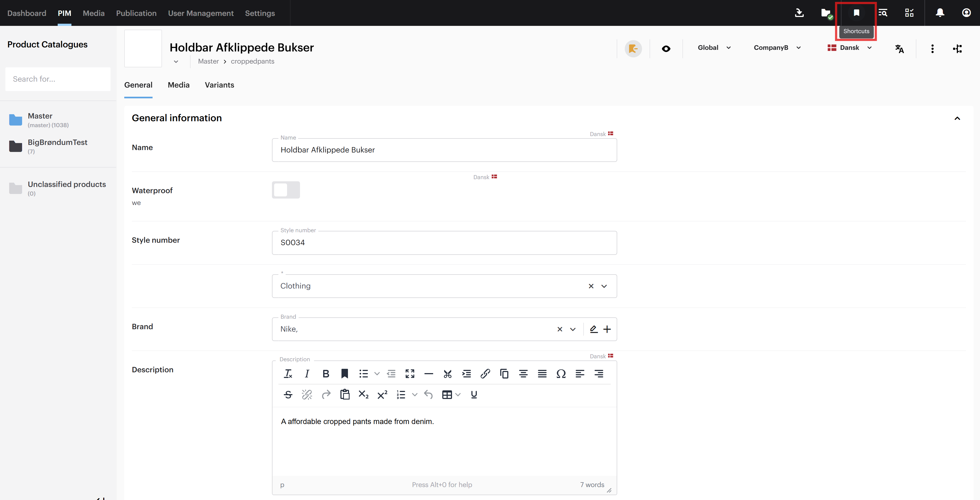Click the strikethrough formatting icon
The width and height of the screenshot is (980, 500).
pos(288,395)
